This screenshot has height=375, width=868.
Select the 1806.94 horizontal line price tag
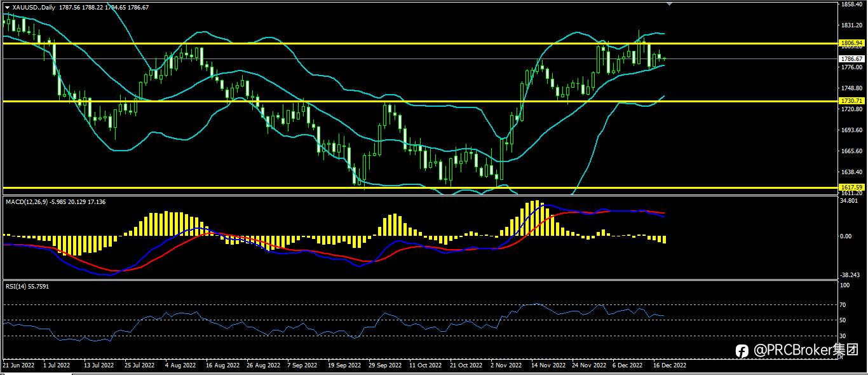850,43
